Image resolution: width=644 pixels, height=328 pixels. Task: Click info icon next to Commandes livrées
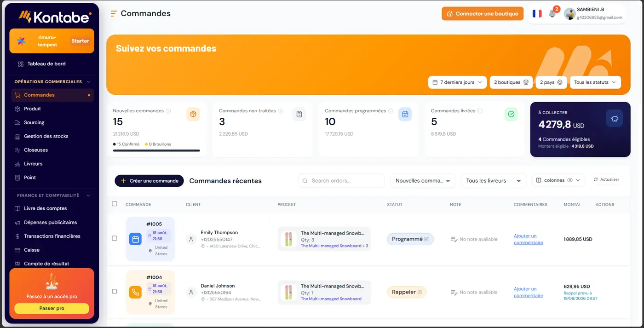(480, 111)
